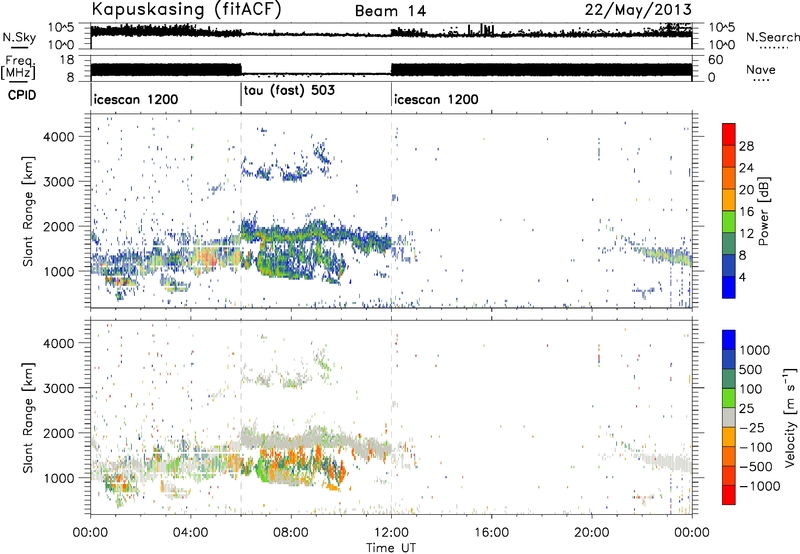Click the right '10^0' noise axis tick
Viewport: 800px width, 554px height.
pos(721,45)
